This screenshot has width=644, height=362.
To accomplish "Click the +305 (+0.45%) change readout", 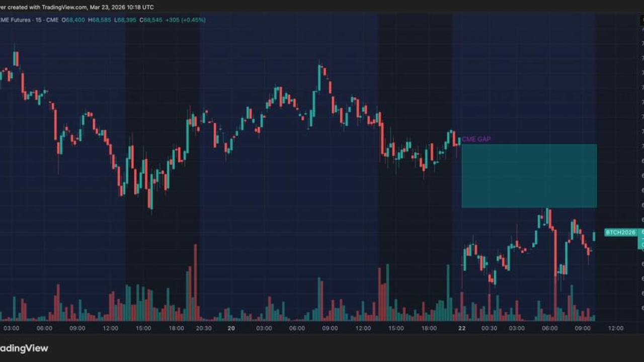I will click(x=185, y=20).
